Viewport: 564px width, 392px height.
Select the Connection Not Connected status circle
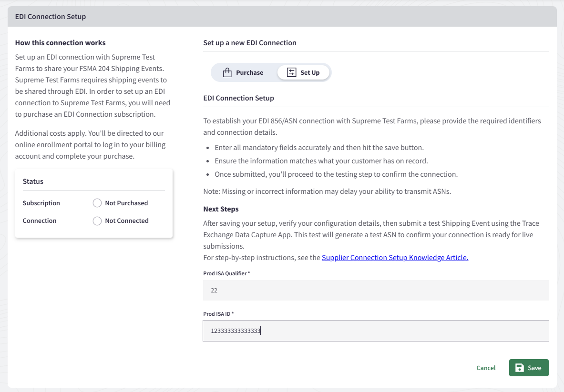pos(97,221)
